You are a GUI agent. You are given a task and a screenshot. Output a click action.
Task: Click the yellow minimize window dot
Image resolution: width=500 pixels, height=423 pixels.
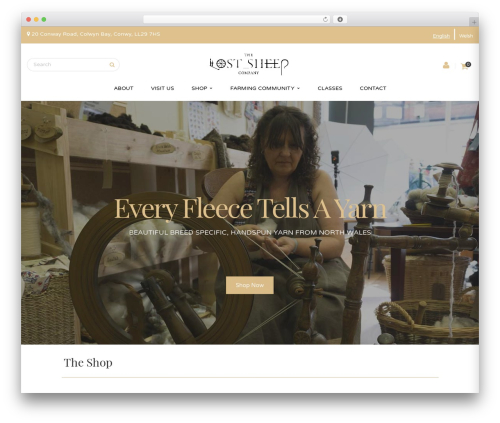pyautogui.click(x=36, y=20)
